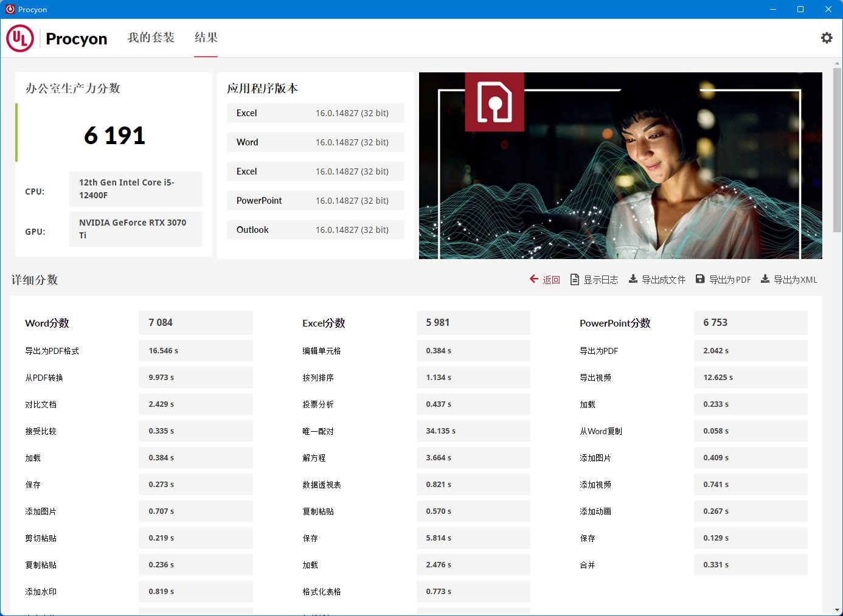Click the 数据透视表 label
Screen dimensions: 843x616
tap(322, 485)
